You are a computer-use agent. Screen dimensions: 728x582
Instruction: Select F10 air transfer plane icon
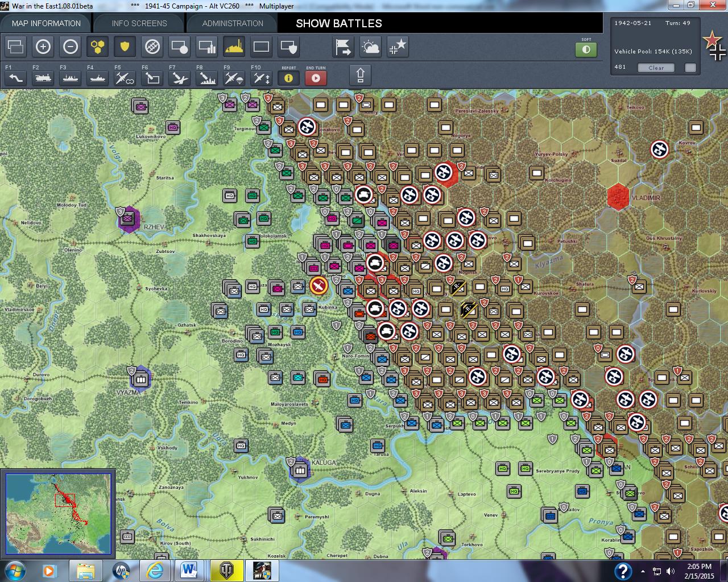tap(262, 78)
